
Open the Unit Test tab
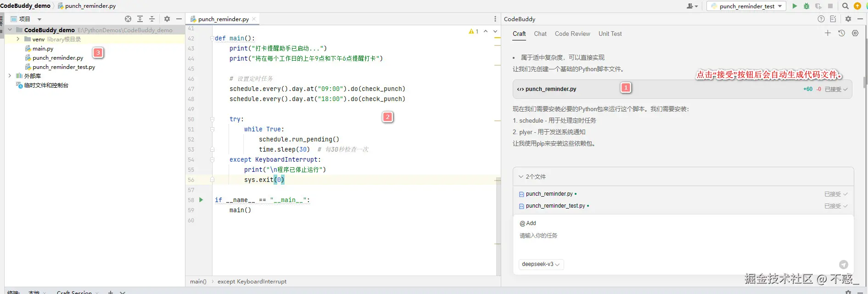[610, 34]
